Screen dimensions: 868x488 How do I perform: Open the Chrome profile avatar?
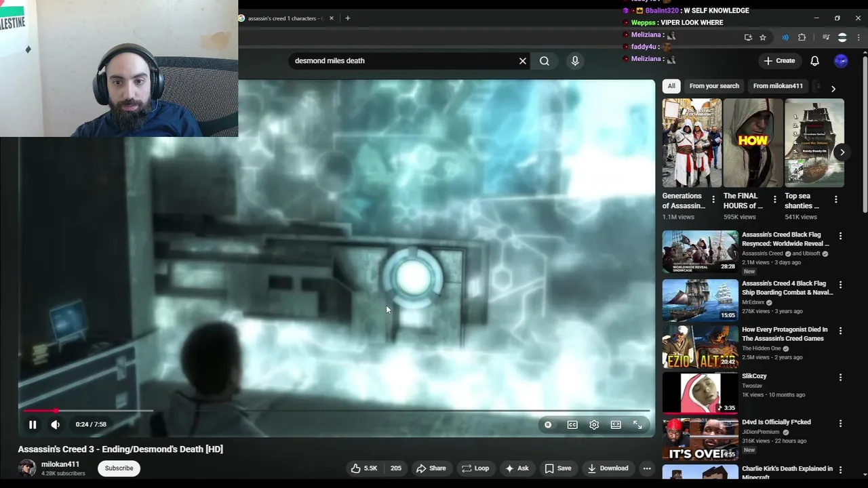click(842, 38)
